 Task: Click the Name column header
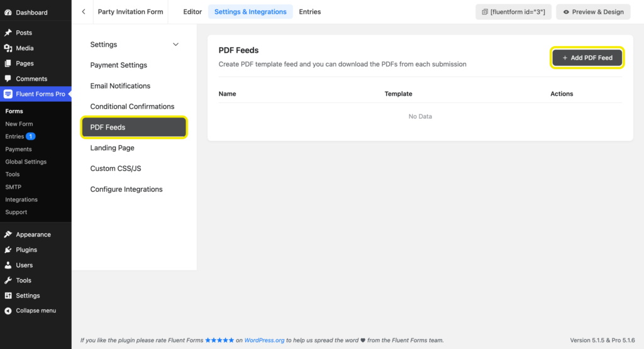[227, 94]
